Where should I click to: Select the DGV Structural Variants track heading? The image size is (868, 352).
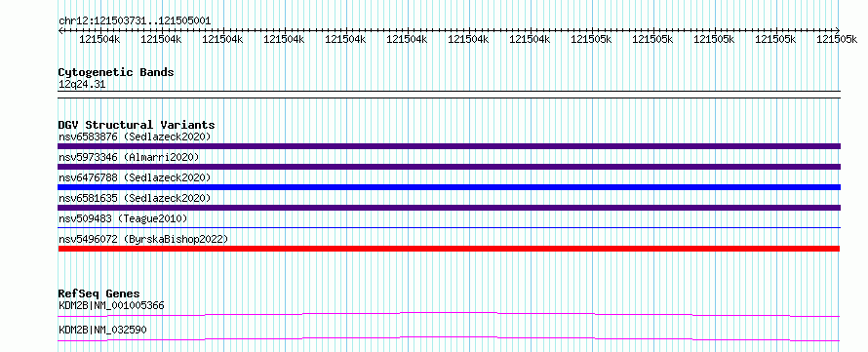137,125
